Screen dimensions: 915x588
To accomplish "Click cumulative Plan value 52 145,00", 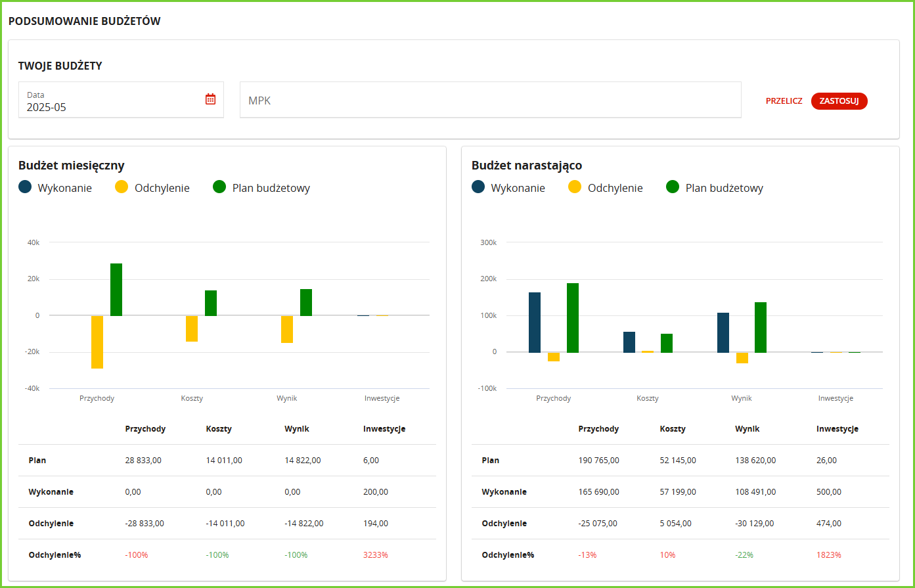I will point(678,461).
